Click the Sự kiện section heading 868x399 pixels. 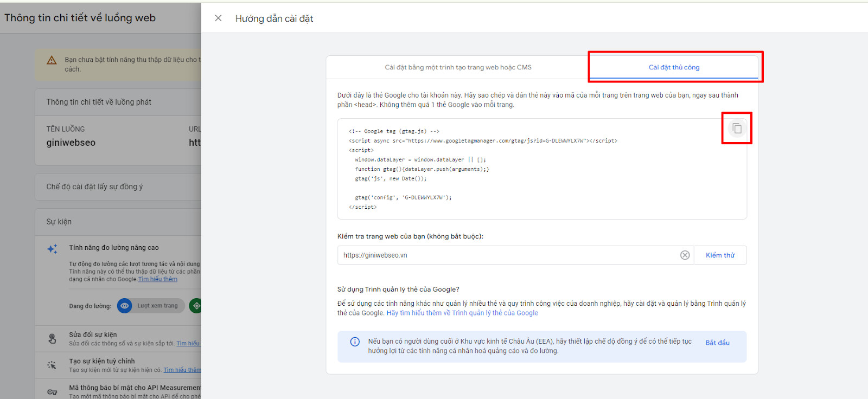click(59, 222)
